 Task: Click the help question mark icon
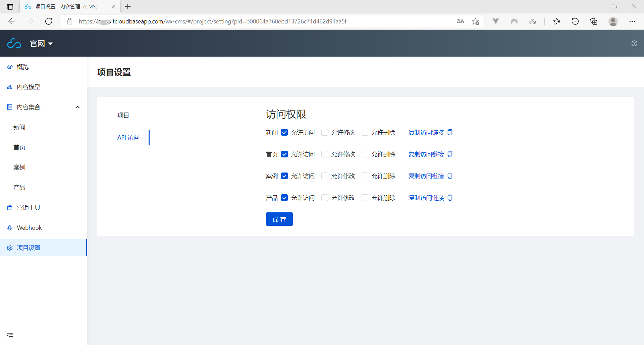pyautogui.click(x=634, y=43)
